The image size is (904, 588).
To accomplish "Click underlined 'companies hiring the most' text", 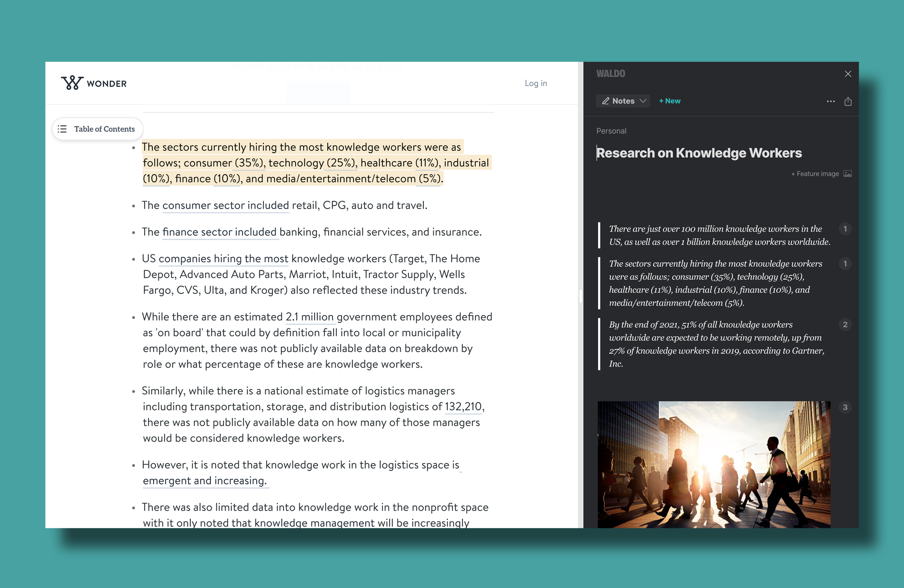I will [x=223, y=259].
